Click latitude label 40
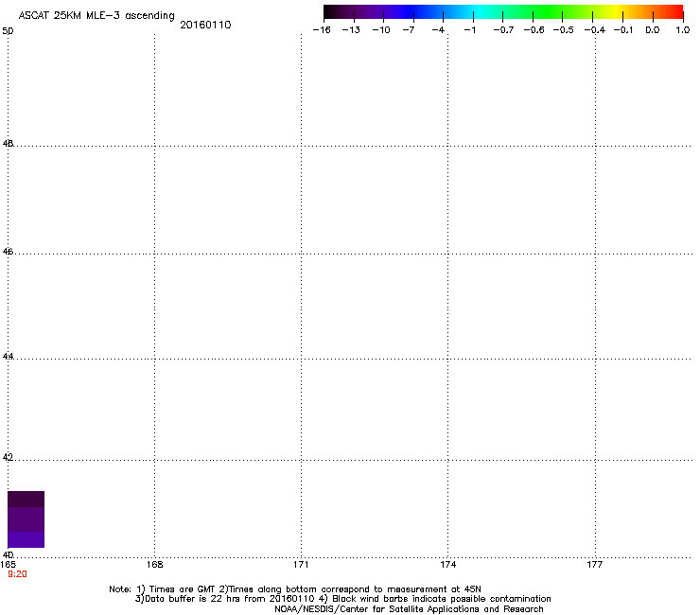The width and height of the screenshot is (700, 615). (8, 555)
